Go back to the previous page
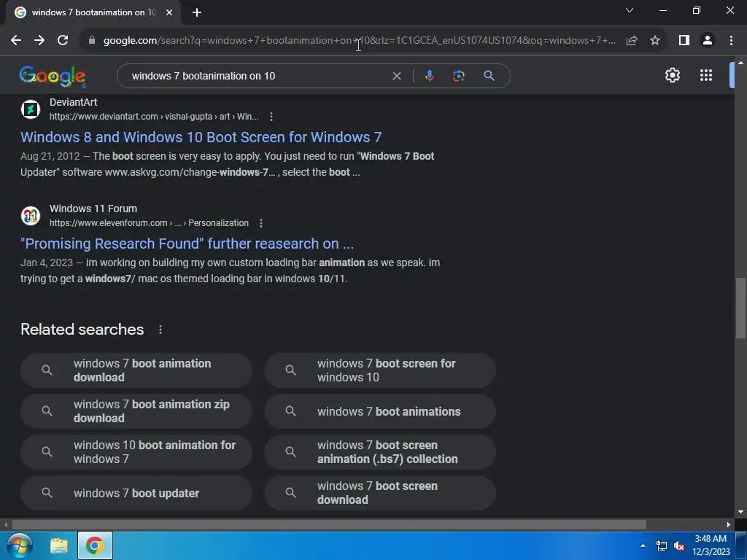747x560 pixels. pyautogui.click(x=16, y=41)
